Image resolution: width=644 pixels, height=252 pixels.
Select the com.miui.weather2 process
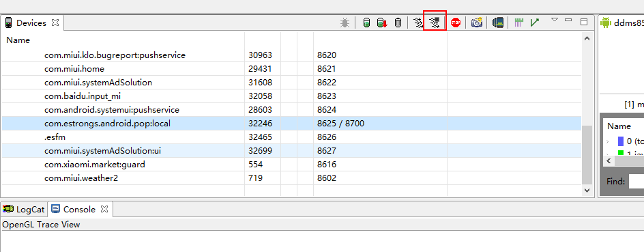[81, 178]
